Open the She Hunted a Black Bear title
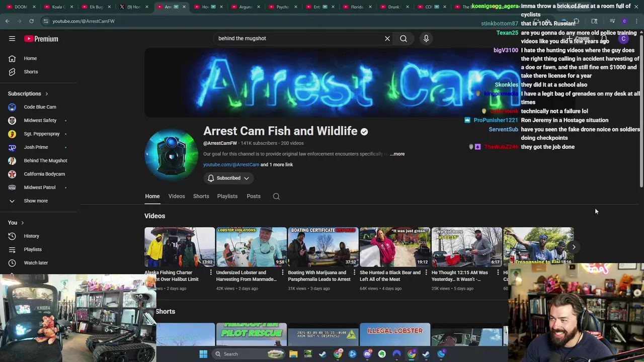The width and height of the screenshot is (644, 362). [x=390, y=276]
